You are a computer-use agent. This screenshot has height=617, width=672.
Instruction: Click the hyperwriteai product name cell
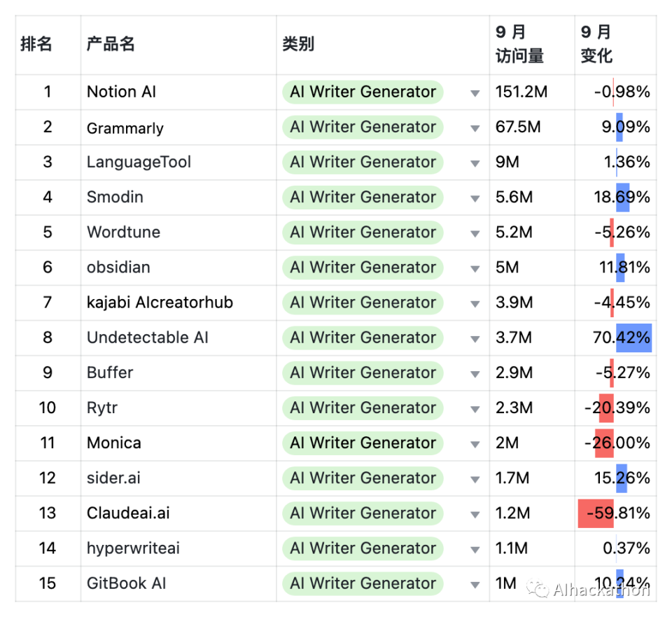[x=133, y=548]
